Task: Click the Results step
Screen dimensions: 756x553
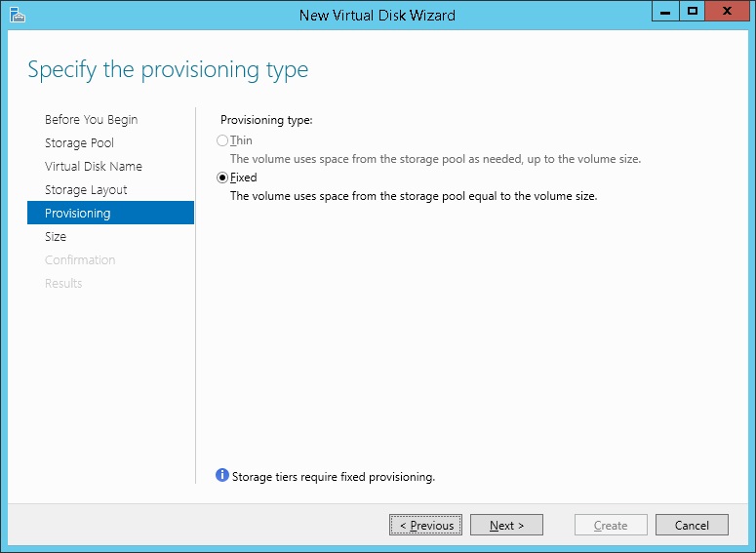Action: coord(63,284)
